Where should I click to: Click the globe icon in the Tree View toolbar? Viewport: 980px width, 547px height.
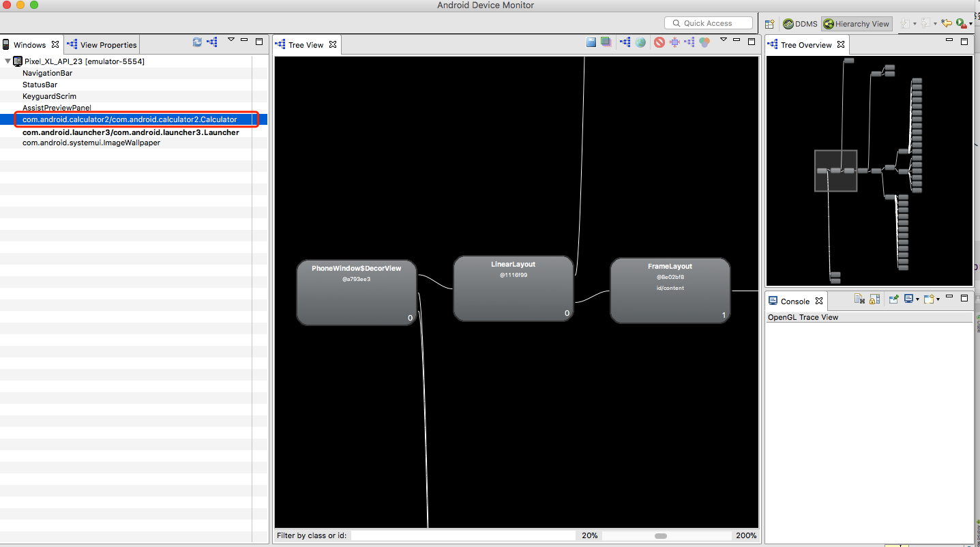[640, 42]
